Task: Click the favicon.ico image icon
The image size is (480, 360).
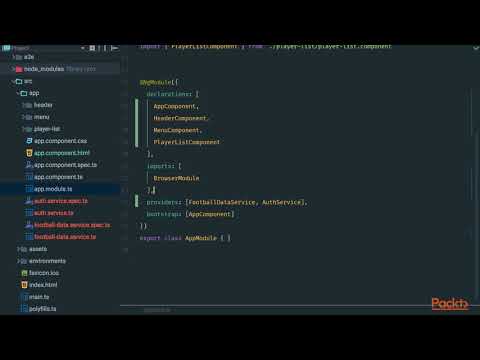Action: point(24,273)
